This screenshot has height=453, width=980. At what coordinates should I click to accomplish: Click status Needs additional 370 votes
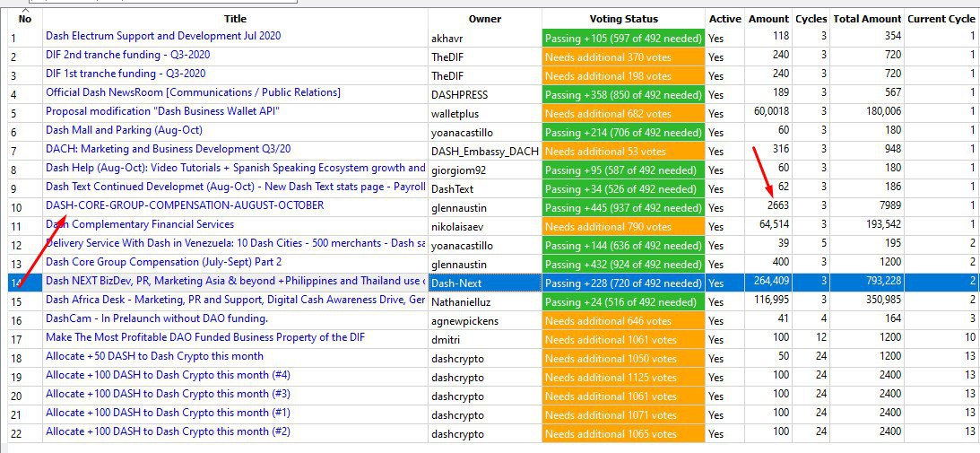624,57
